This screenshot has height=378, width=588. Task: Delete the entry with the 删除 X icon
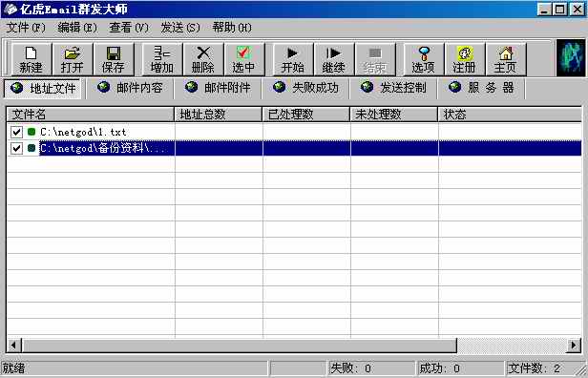pyautogui.click(x=203, y=59)
